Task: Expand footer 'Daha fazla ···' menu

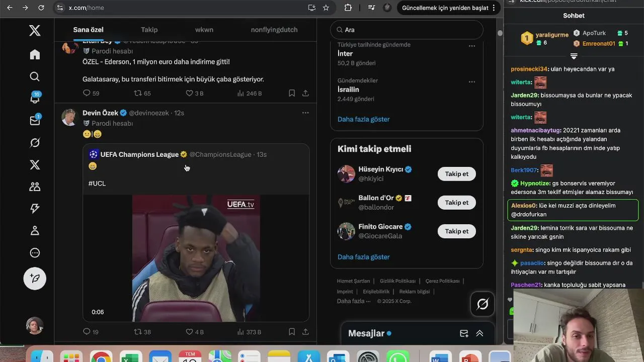Action: 354,301
